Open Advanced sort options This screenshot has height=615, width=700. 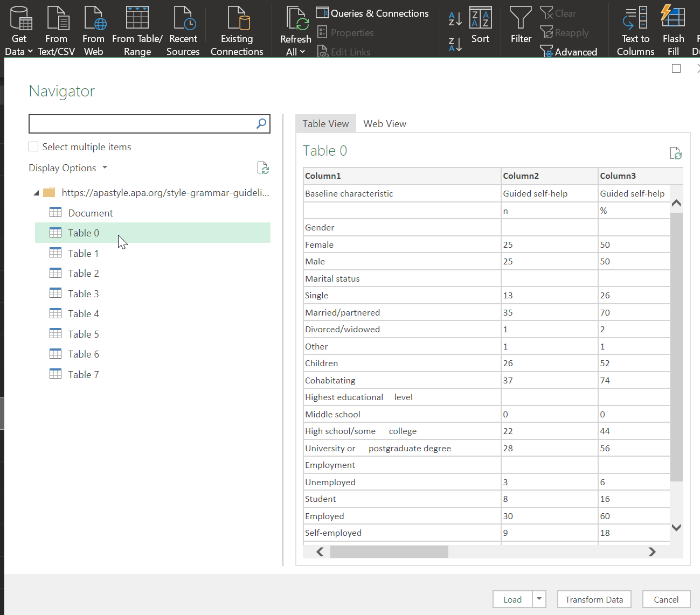tap(569, 51)
